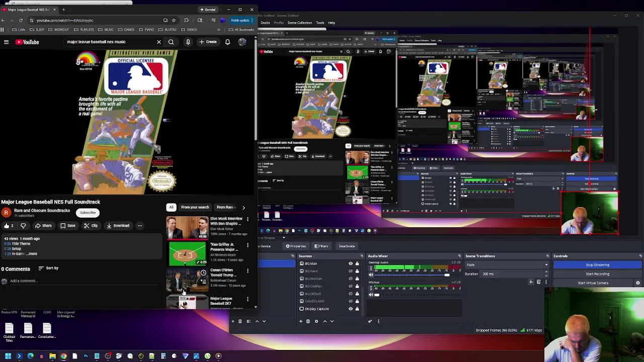This screenshot has width=644, height=362.
Task: Dislike the video with thumbs-down
Action: (23, 226)
